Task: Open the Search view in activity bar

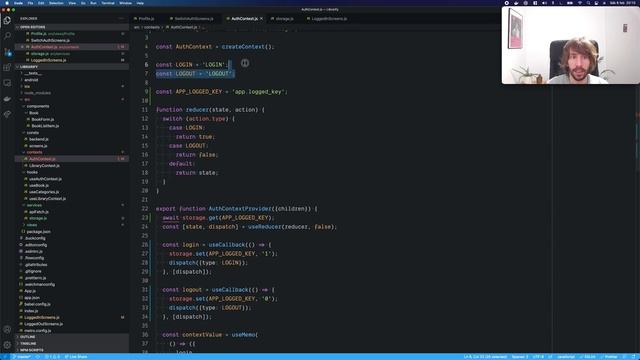Action: (7, 36)
